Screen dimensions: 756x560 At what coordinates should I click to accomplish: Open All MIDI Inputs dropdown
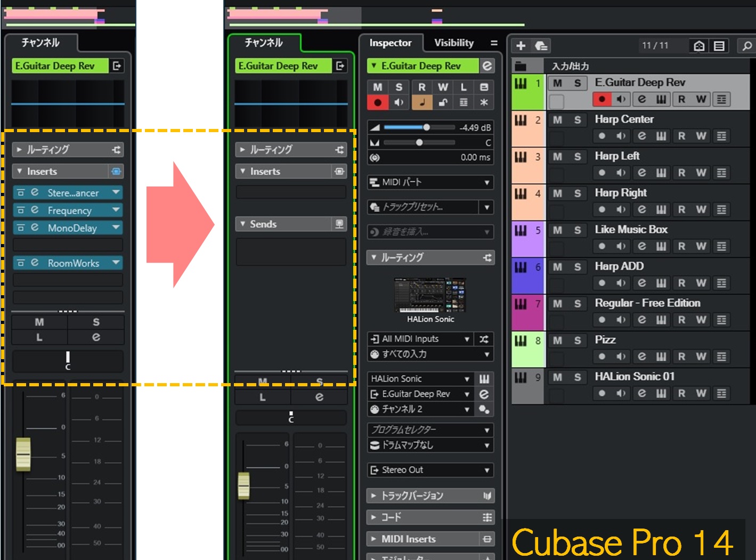pos(420,339)
